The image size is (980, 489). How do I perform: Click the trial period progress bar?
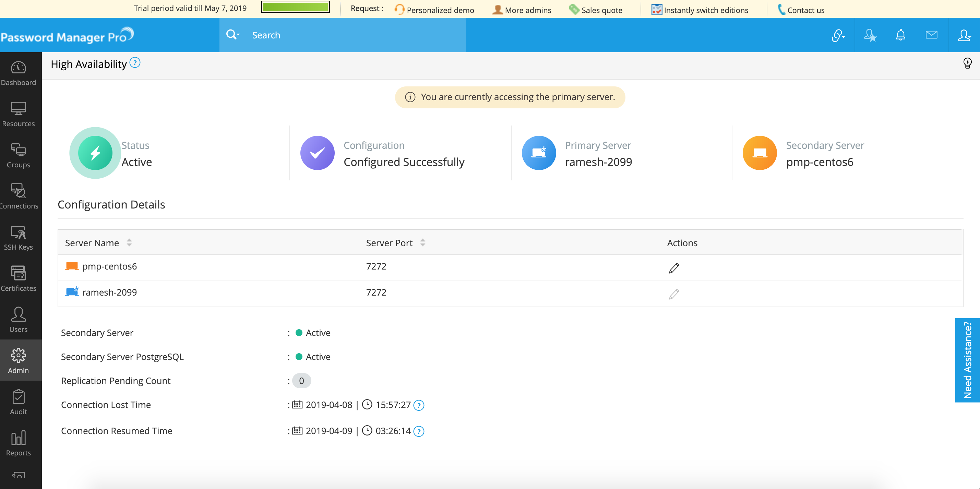(x=295, y=7)
